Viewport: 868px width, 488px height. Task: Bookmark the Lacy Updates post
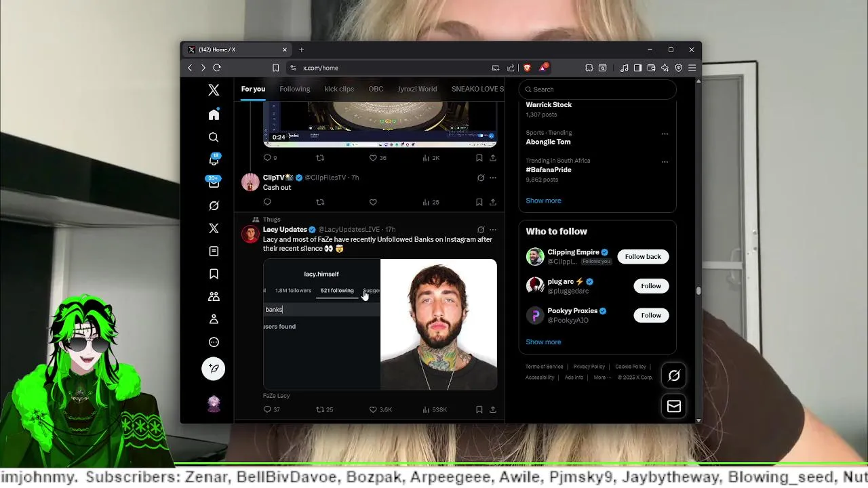point(479,409)
